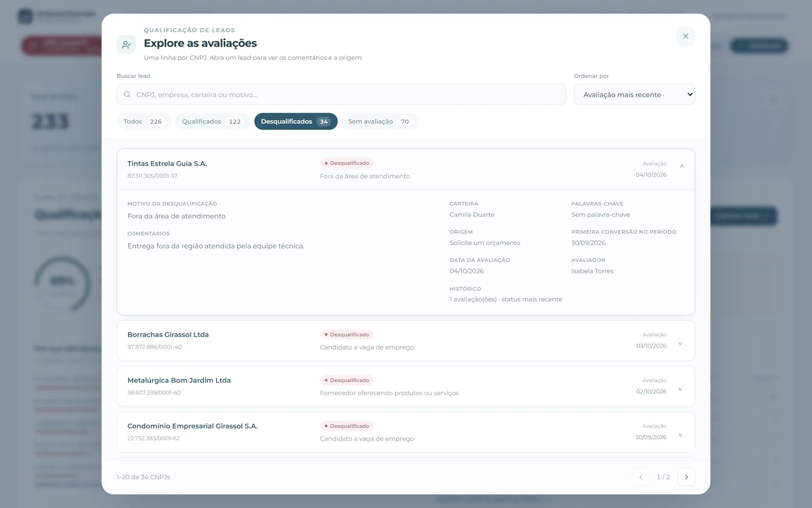Click the Borrachas Girassol Ltda name
812x508 pixels.
click(168, 335)
